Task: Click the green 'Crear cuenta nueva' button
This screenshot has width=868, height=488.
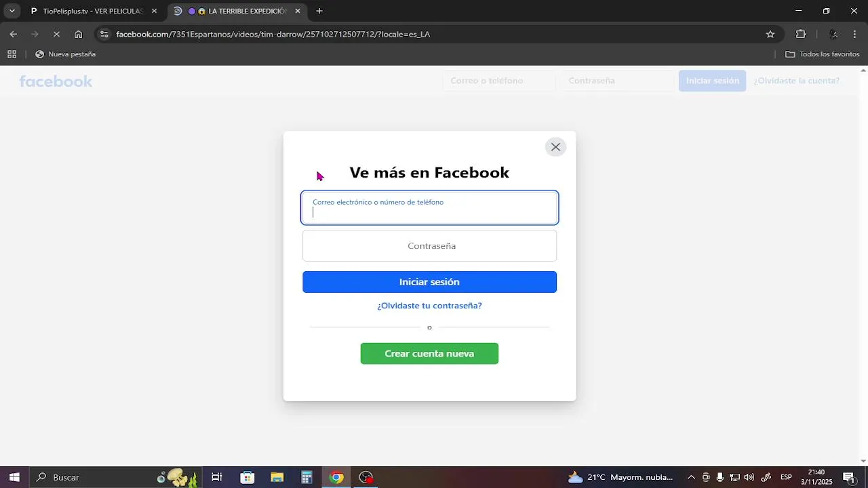Action: 429,354
